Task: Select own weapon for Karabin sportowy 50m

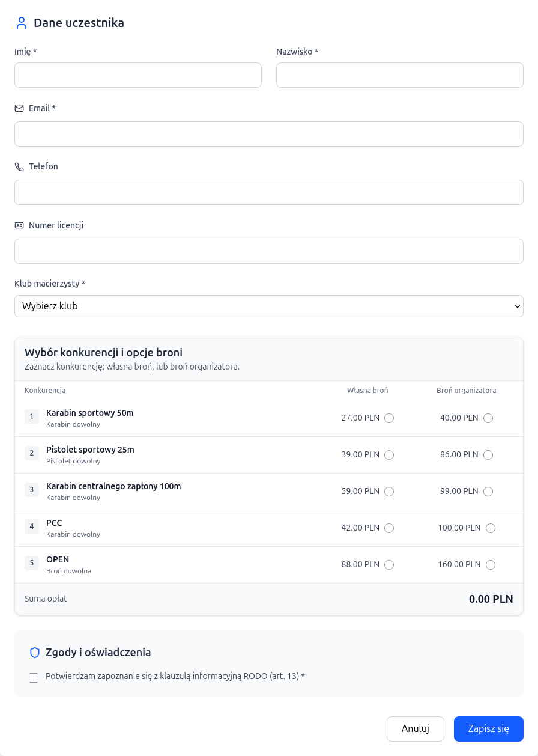Action: 389,418
